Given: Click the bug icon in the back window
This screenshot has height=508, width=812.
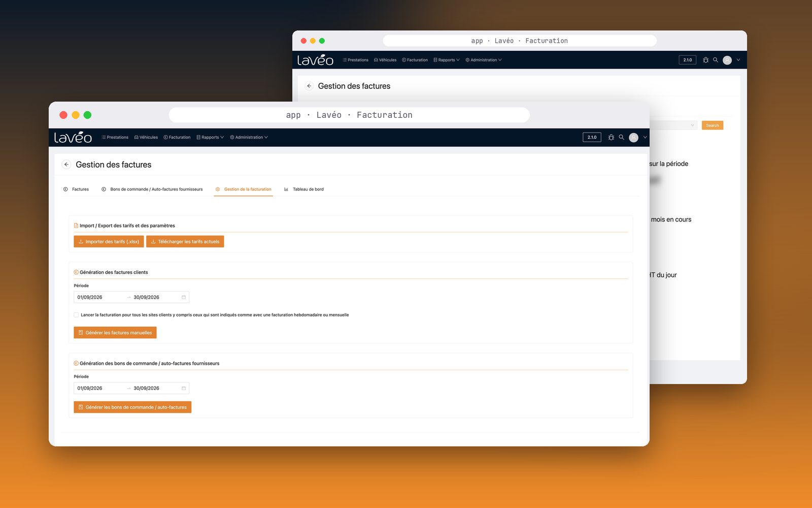Looking at the screenshot, I should click(x=705, y=60).
